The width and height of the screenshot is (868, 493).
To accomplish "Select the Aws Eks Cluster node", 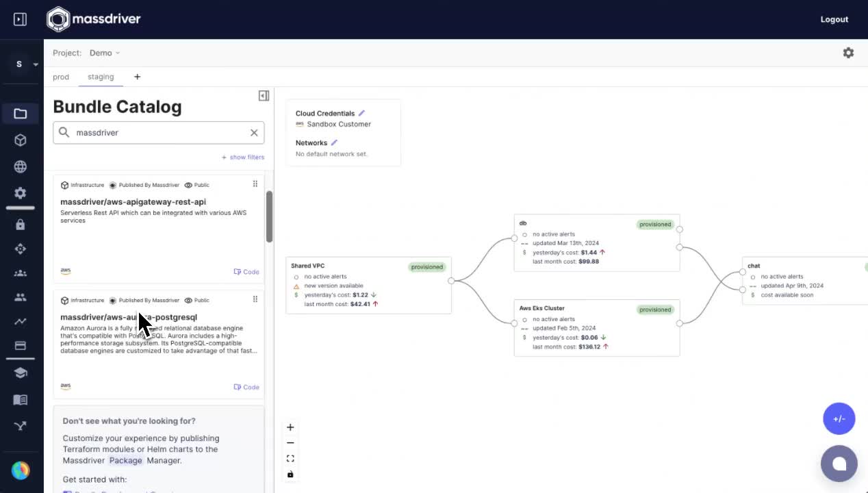I will point(597,328).
